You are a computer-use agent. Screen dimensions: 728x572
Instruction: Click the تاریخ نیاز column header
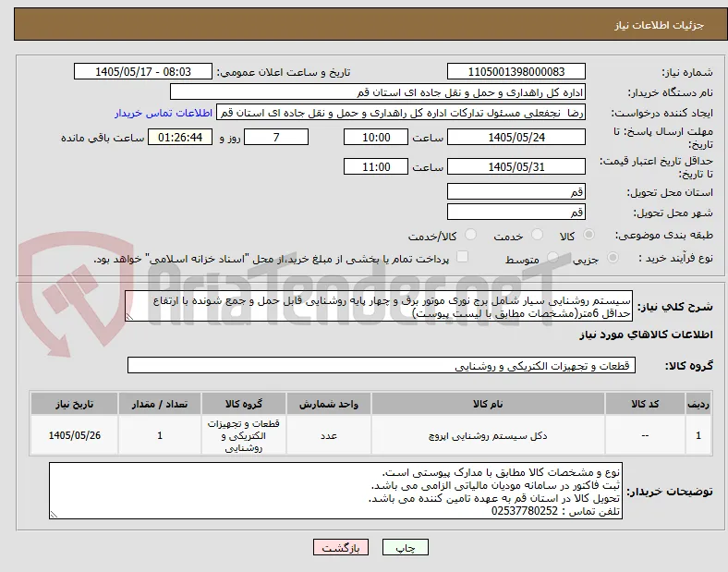74,404
